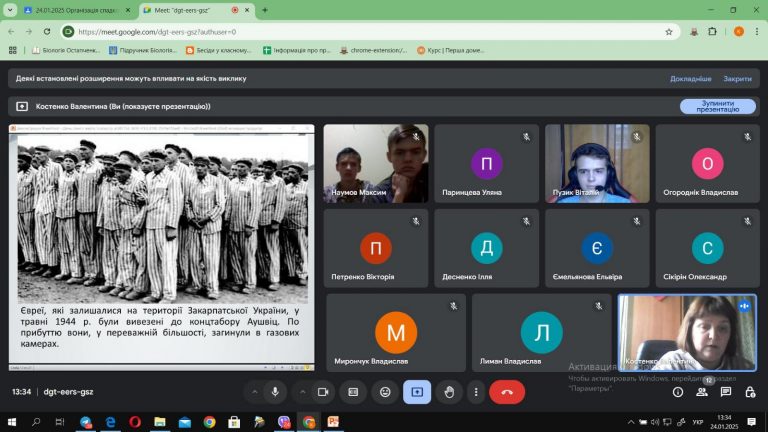
Task: Click the address bar URL field
Action: (x=370, y=32)
